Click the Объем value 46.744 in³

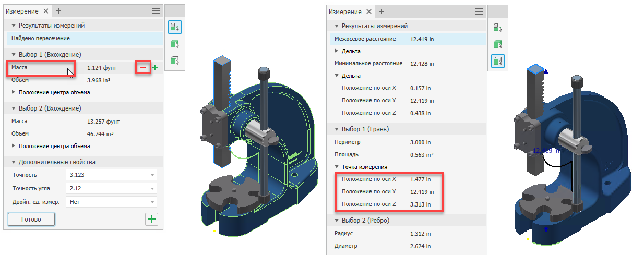(x=101, y=133)
